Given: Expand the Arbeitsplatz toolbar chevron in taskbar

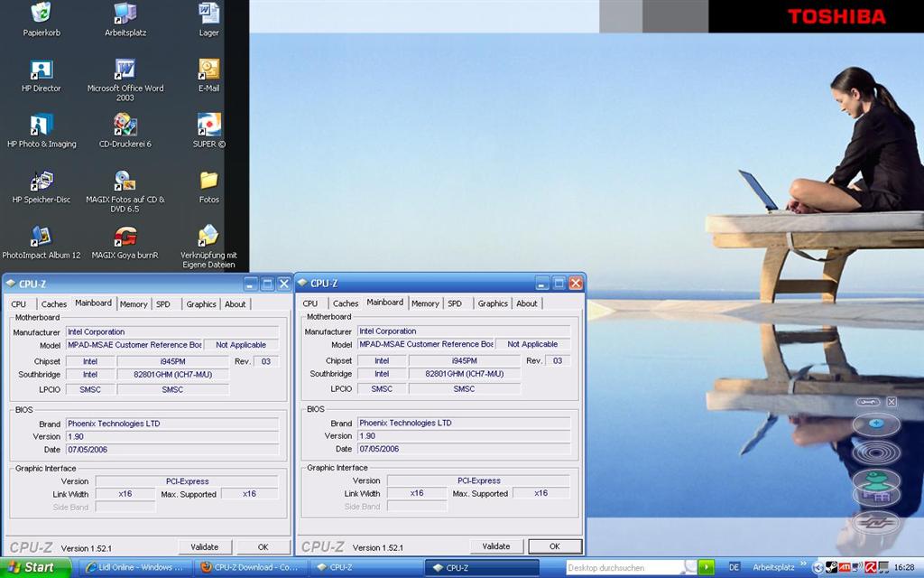Looking at the screenshot, I should (802, 565).
